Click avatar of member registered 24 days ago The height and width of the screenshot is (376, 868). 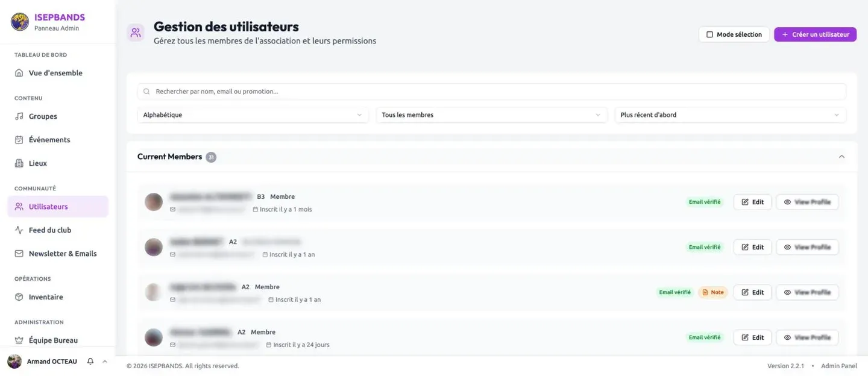[154, 337]
